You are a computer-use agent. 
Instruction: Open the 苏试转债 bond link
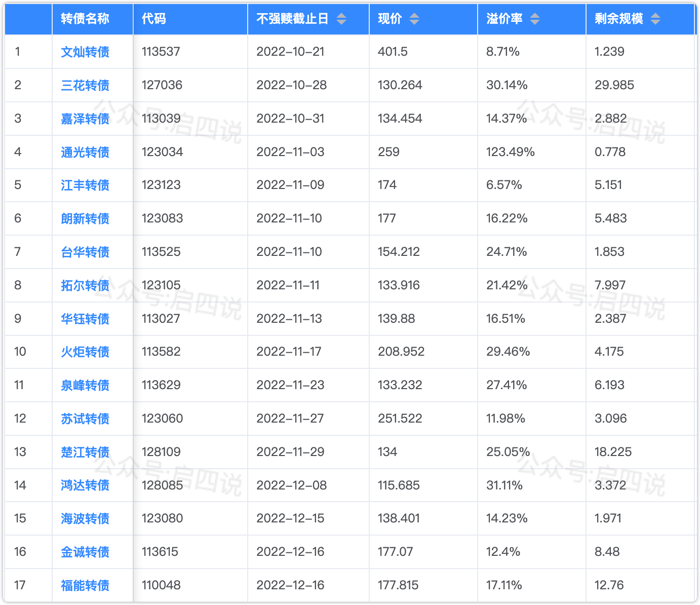click(x=85, y=419)
